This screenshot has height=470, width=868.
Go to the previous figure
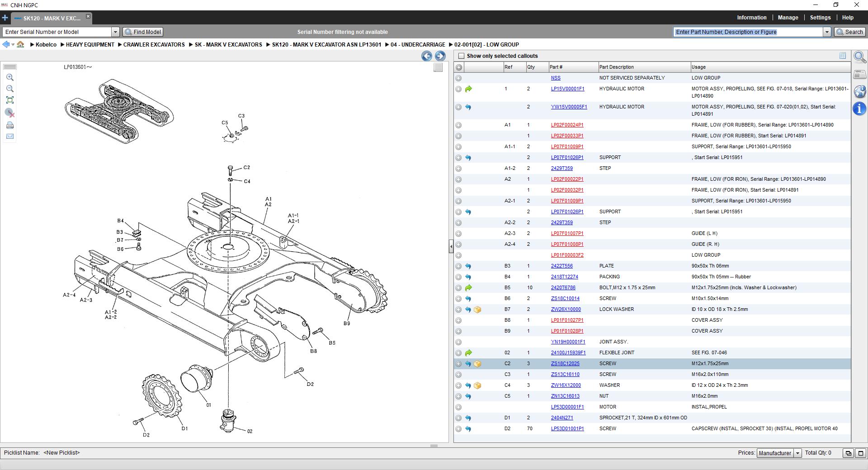(426, 56)
